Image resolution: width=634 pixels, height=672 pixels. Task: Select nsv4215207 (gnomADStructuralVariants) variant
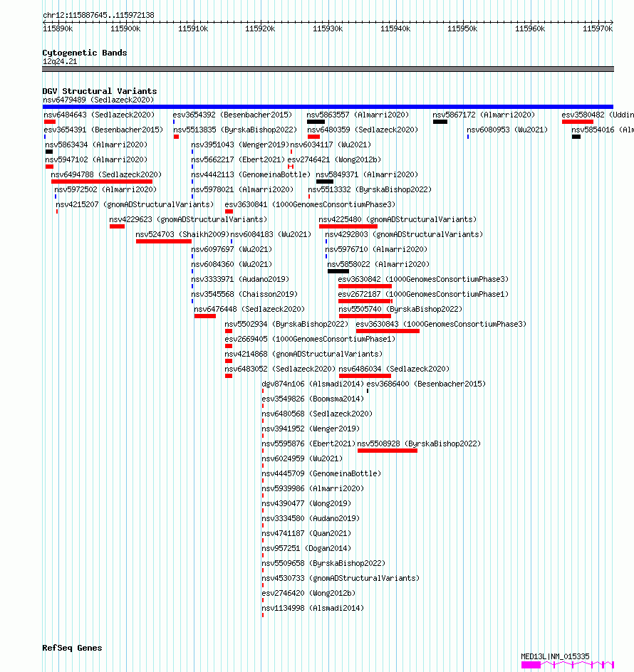(135, 205)
